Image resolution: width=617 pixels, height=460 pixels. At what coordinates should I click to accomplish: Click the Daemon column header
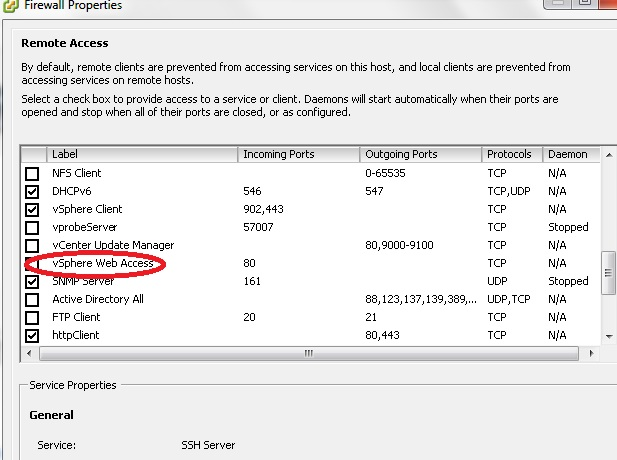(570, 155)
